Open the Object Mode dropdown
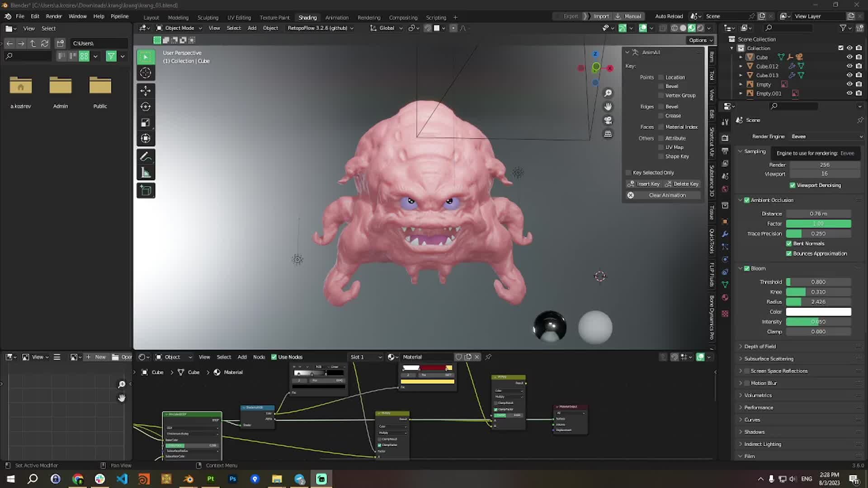The width and height of the screenshot is (868, 488). pyautogui.click(x=179, y=28)
